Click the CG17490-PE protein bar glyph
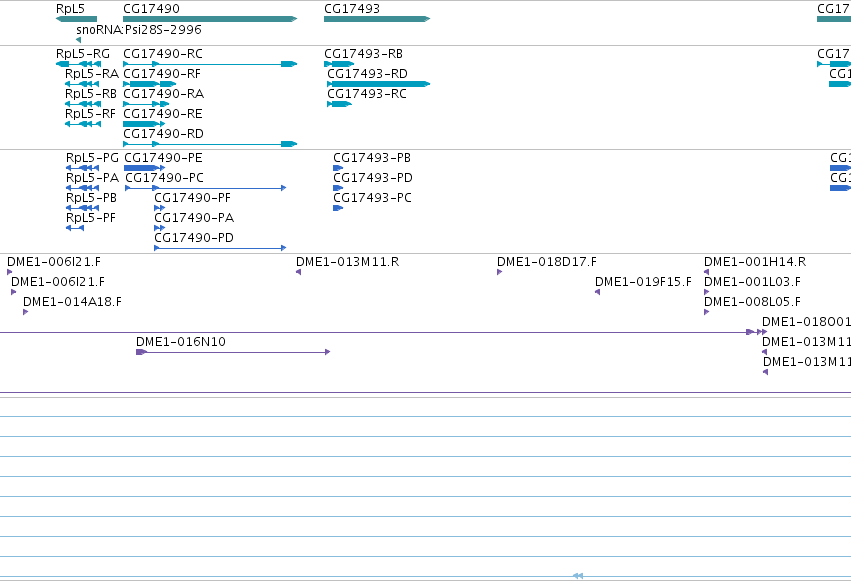 coord(144,168)
